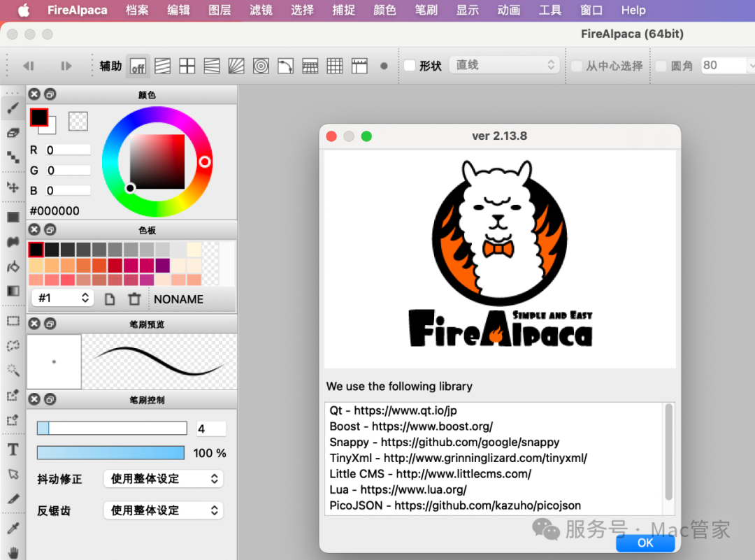Open the 档案 menu
This screenshot has width=755, height=560.
[x=137, y=10]
